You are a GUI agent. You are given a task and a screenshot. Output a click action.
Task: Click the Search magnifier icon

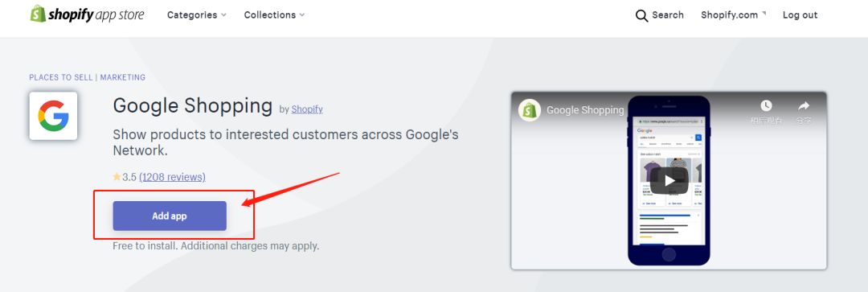click(641, 15)
